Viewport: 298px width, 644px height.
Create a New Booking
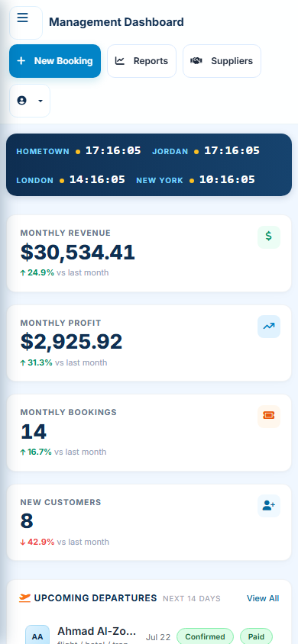[55, 61]
